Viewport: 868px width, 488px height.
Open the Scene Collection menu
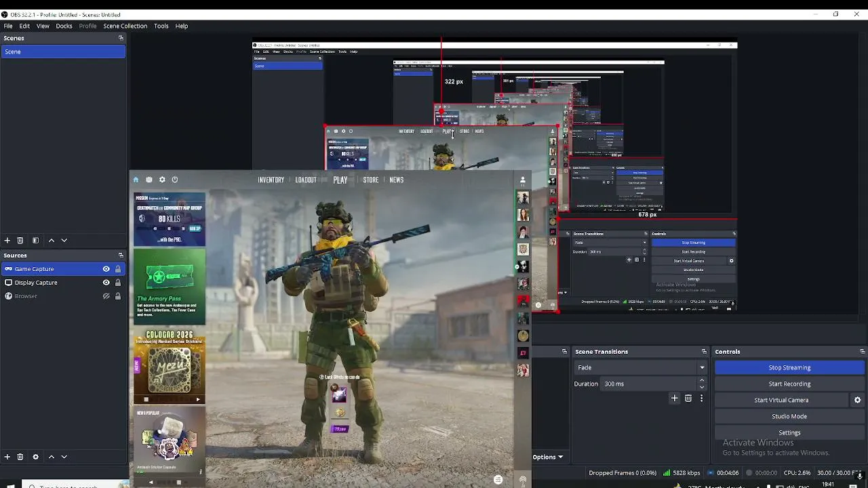(125, 26)
